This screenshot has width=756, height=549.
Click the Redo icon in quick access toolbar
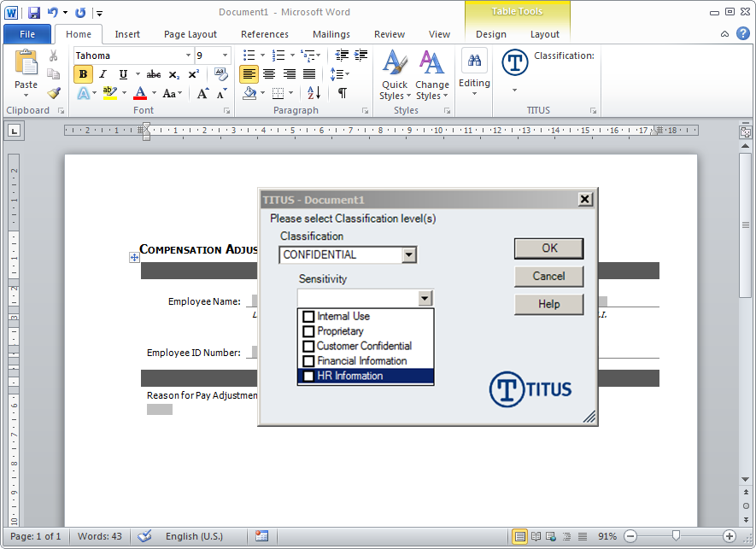pyautogui.click(x=80, y=13)
